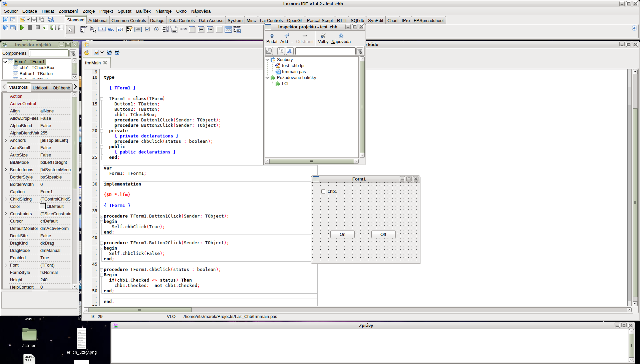Select the TMemo component icon
Screen dimensions: 640x364
[x=129, y=29]
